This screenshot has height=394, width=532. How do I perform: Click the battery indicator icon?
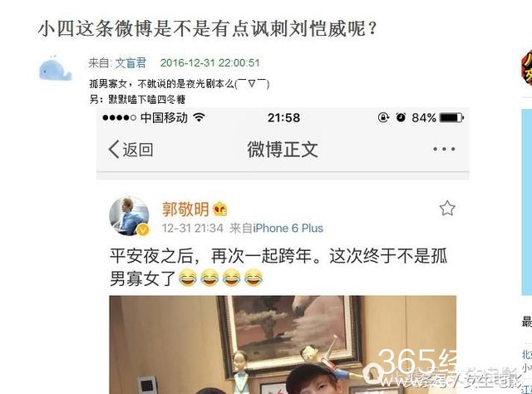click(x=451, y=118)
